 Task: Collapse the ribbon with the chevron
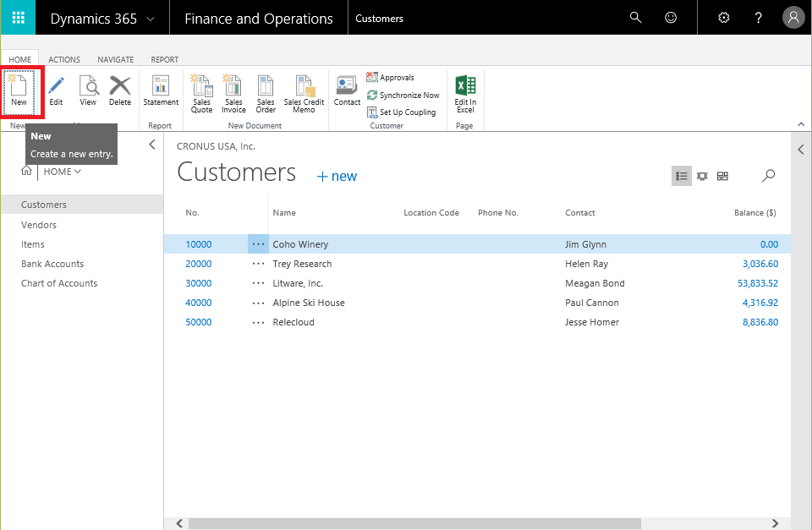click(x=801, y=124)
